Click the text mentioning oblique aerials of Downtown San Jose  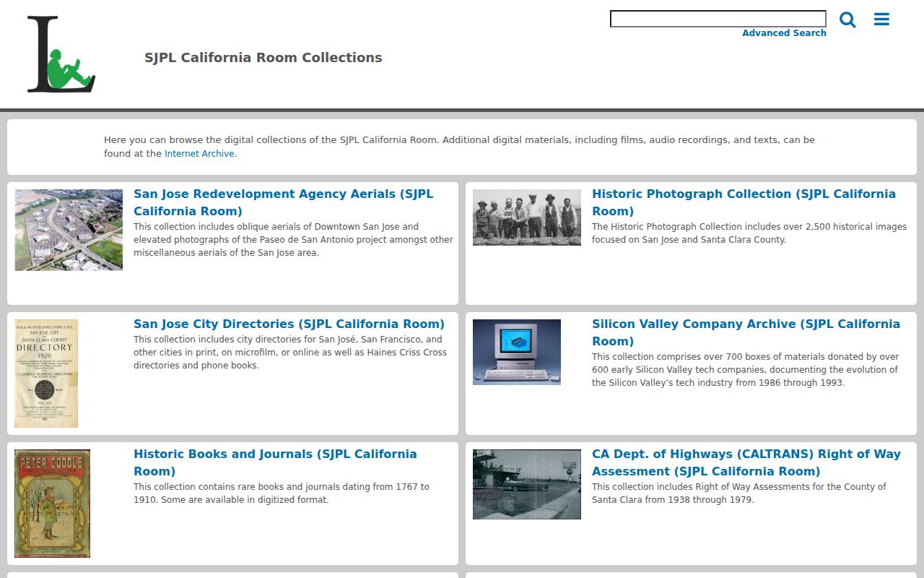(x=293, y=240)
